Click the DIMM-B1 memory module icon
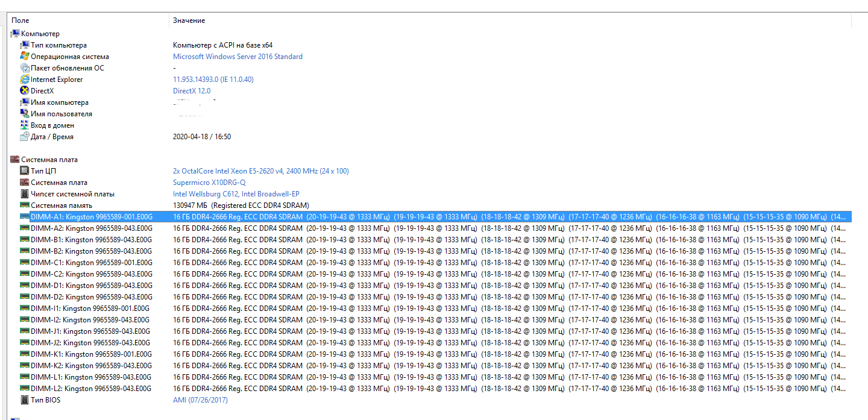The width and height of the screenshot is (868, 420). pyautogui.click(x=25, y=240)
